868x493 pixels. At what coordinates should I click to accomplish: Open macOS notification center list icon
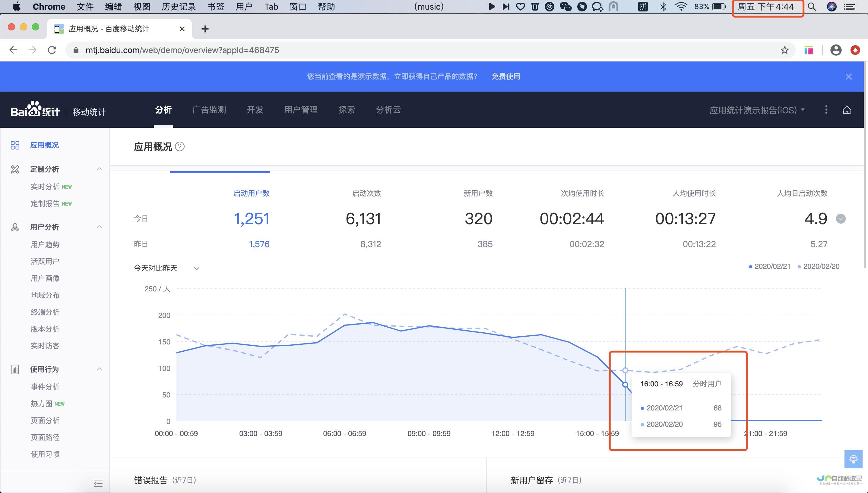coord(849,6)
